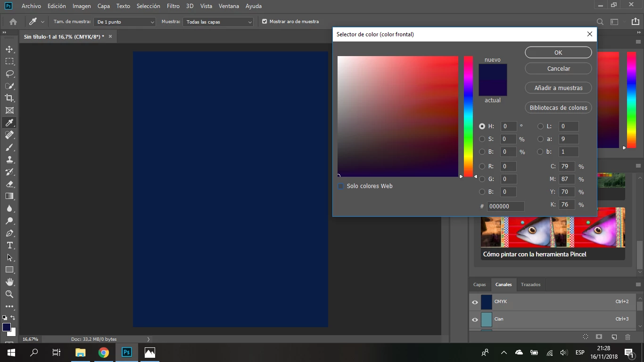This screenshot has height=362, width=644.
Task: Open Channels panel options menu
Action: [x=638, y=285]
